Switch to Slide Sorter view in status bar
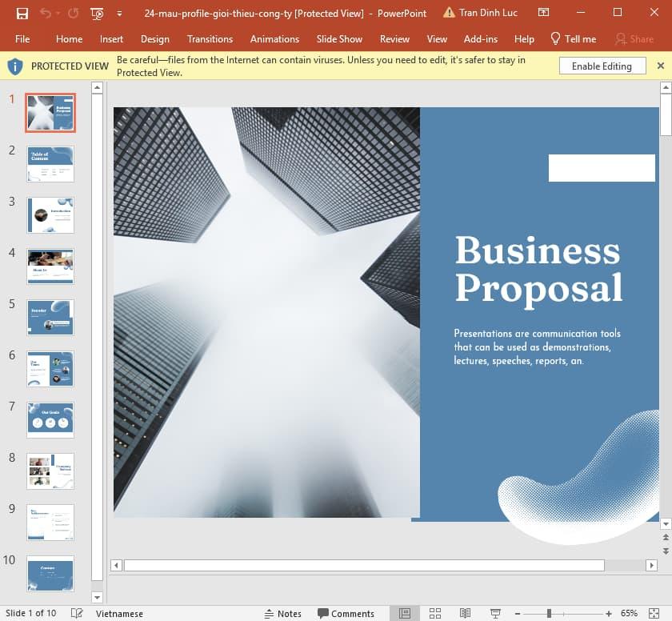Screen dimensions: 672x621 pyautogui.click(x=435, y=613)
